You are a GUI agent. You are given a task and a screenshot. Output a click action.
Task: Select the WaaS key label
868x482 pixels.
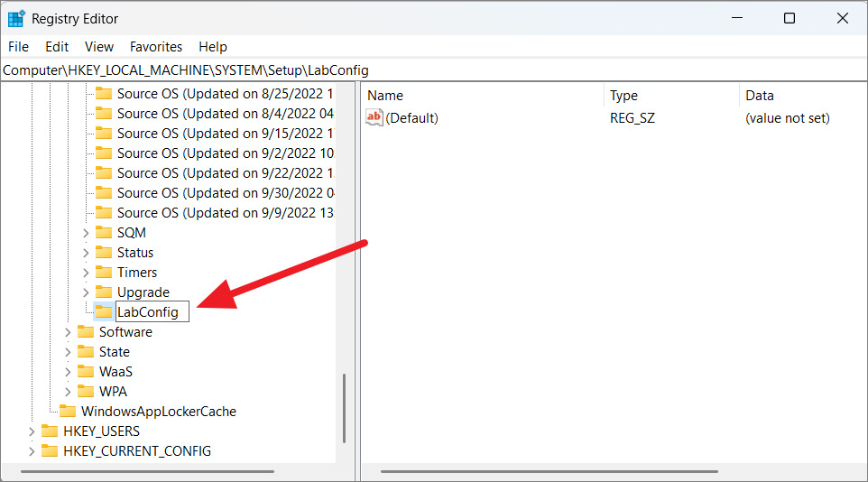point(115,372)
